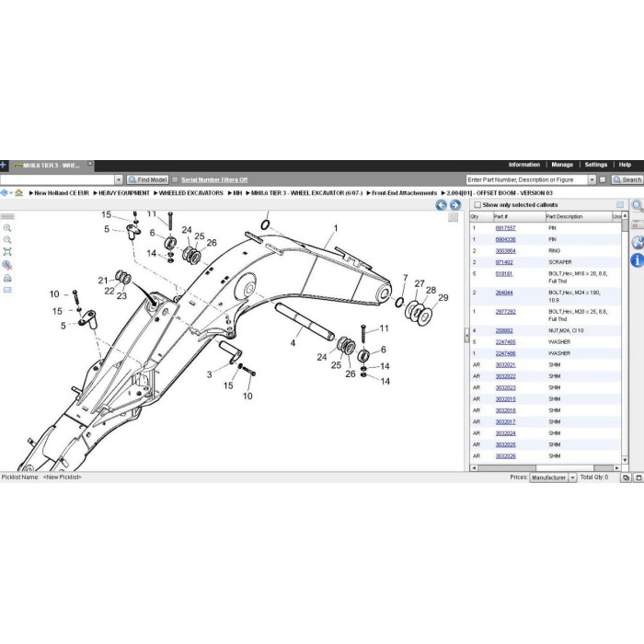Go to next figure with right arrow

coord(455,205)
